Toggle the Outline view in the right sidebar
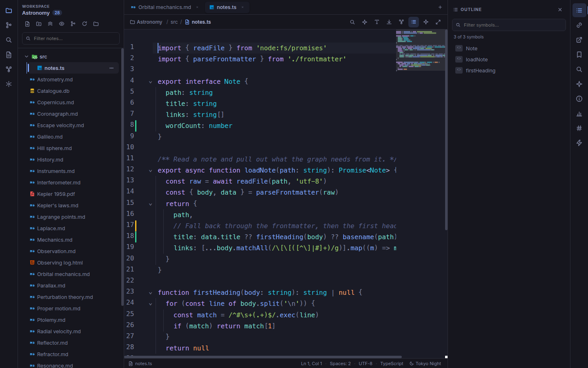Viewport: 588px width, 368px height. coord(579,11)
